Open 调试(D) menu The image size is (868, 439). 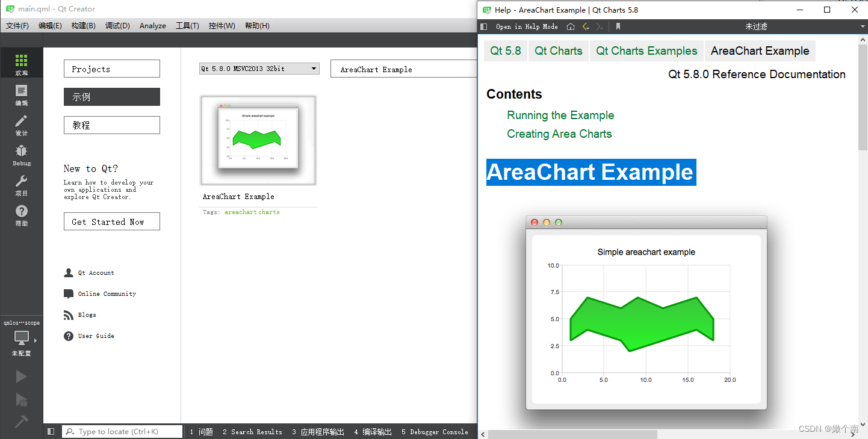[117, 25]
